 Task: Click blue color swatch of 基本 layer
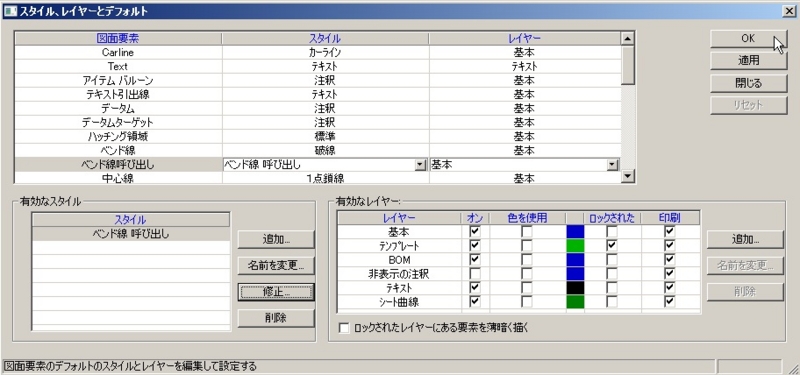coord(575,232)
